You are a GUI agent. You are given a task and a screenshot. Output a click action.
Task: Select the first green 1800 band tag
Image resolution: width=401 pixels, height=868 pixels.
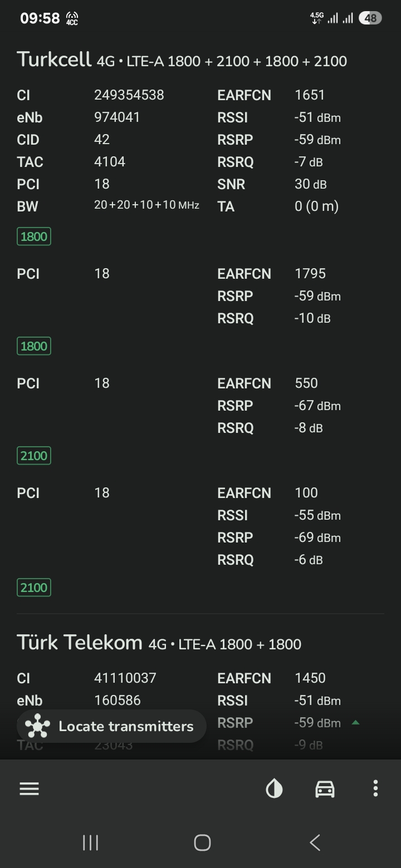point(34,236)
